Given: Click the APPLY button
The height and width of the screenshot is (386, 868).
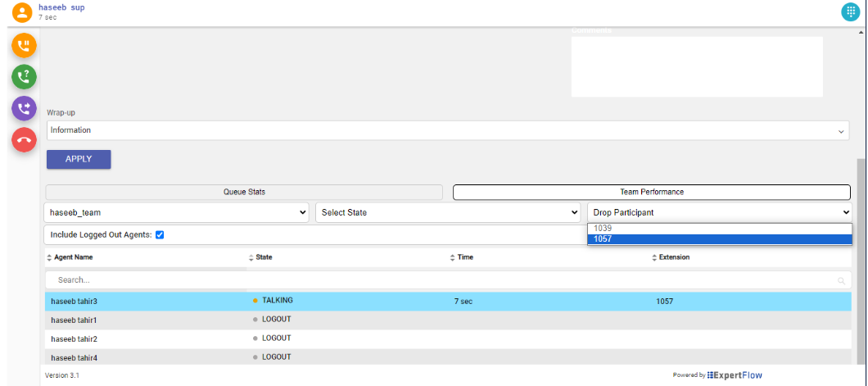Looking at the screenshot, I should click(x=79, y=159).
